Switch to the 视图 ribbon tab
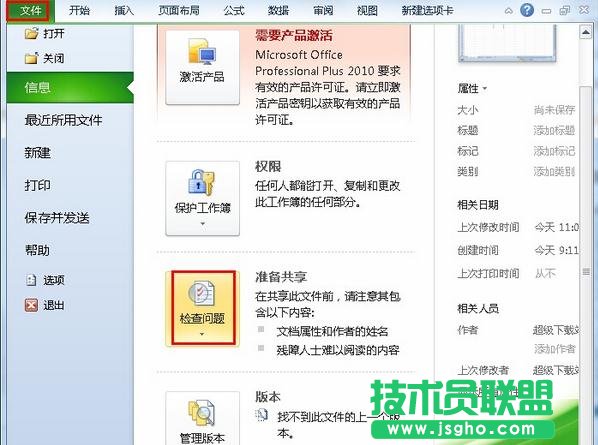 [367, 10]
